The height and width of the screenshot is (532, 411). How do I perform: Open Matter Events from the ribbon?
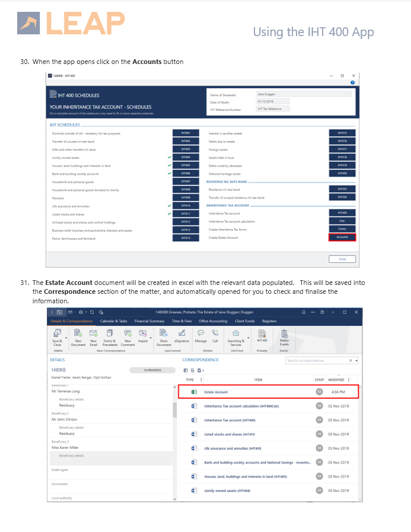[x=284, y=336]
